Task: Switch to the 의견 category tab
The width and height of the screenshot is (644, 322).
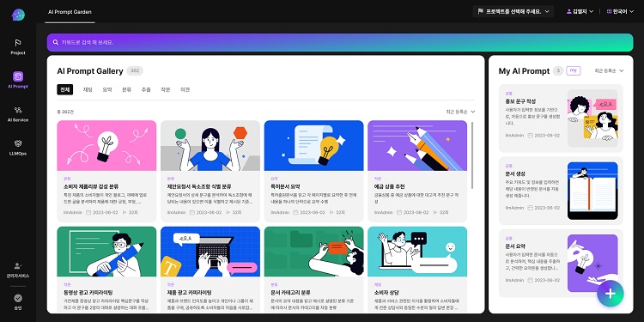Action: tap(185, 89)
